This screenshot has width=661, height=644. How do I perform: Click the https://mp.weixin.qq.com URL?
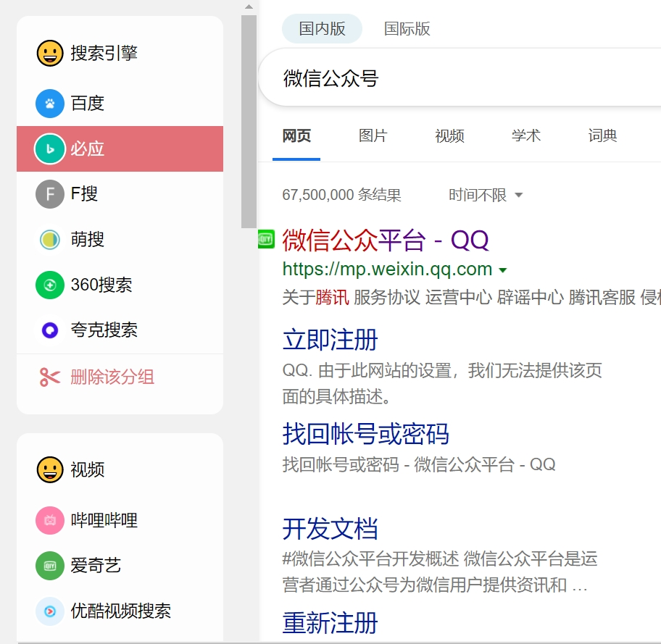click(x=387, y=269)
